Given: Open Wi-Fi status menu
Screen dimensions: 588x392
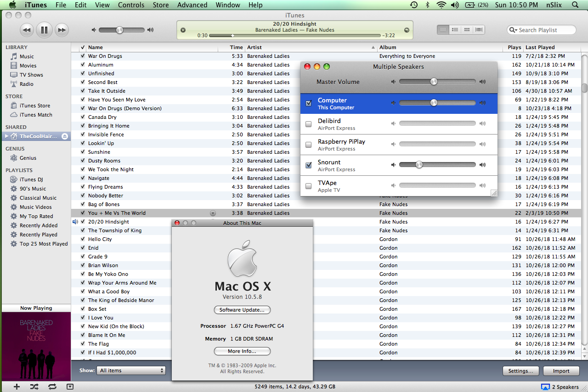Looking at the screenshot, I should (441, 5).
